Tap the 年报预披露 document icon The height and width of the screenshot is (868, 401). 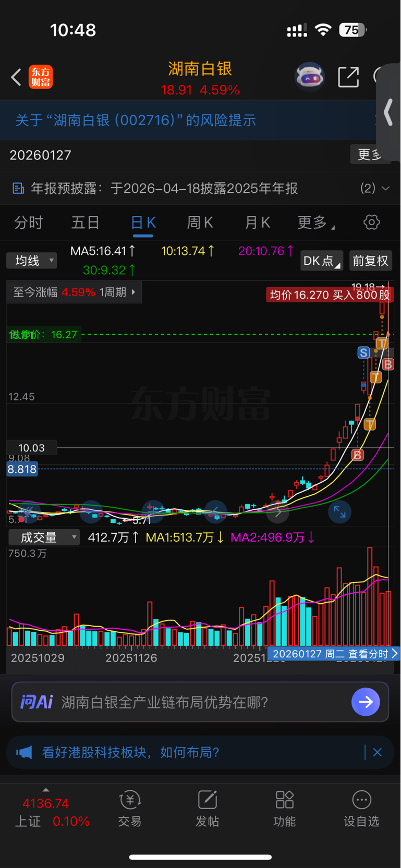18,188
